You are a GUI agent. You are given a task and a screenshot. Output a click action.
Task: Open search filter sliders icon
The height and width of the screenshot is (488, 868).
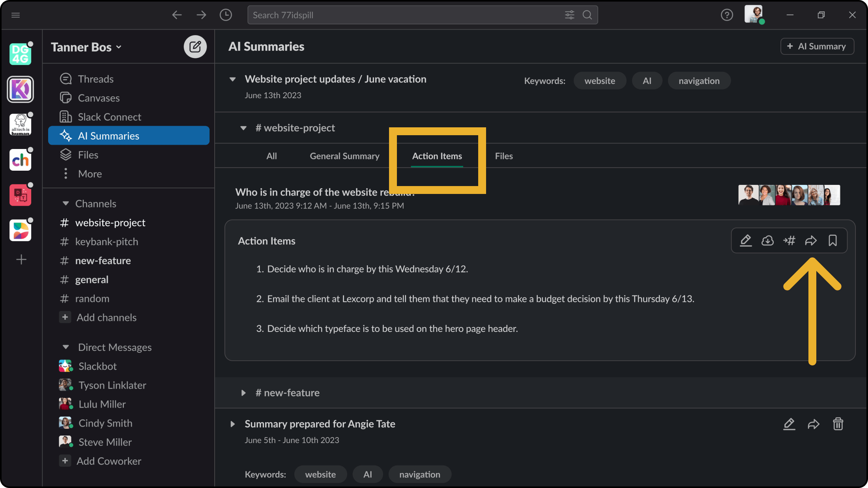[x=569, y=15]
